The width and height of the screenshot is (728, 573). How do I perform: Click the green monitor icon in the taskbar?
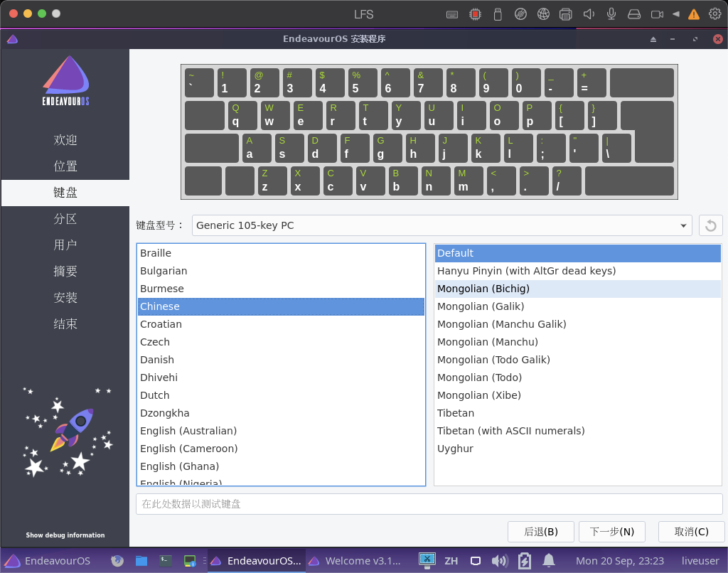tap(189, 561)
